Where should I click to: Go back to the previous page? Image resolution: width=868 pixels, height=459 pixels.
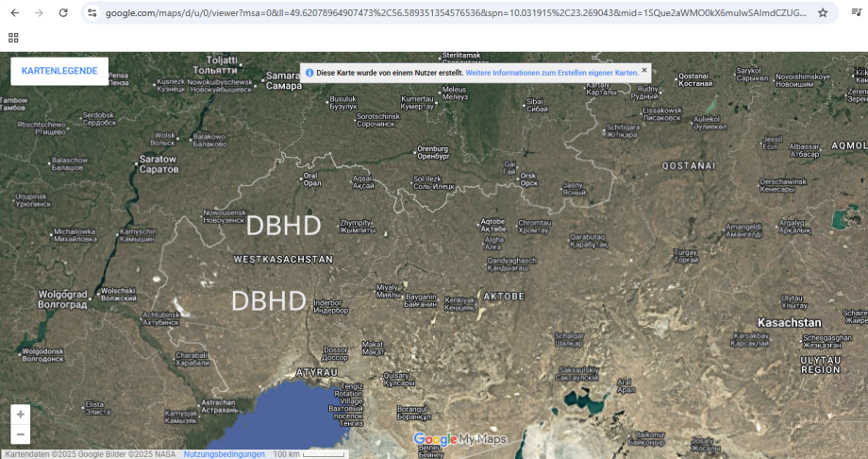(x=14, y=13)
